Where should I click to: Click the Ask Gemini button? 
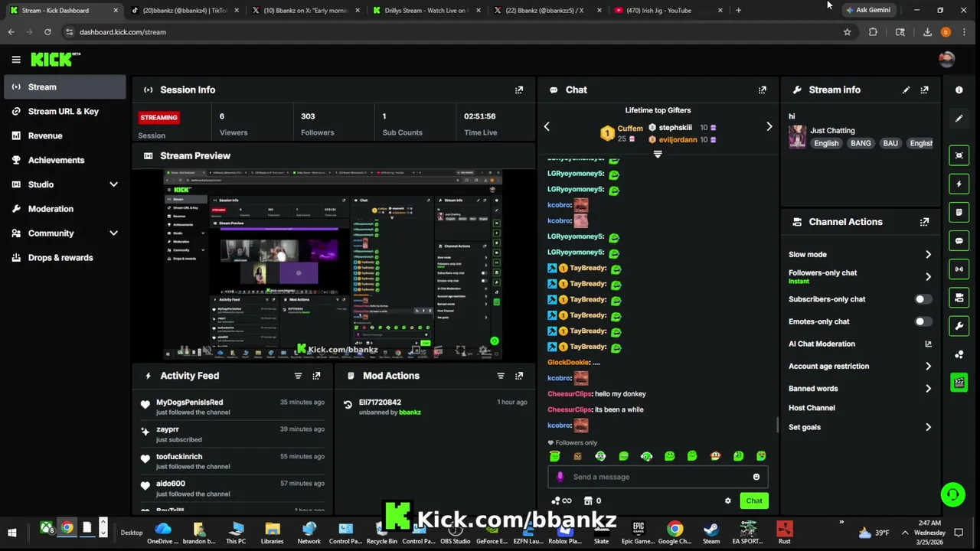[867, 10]
